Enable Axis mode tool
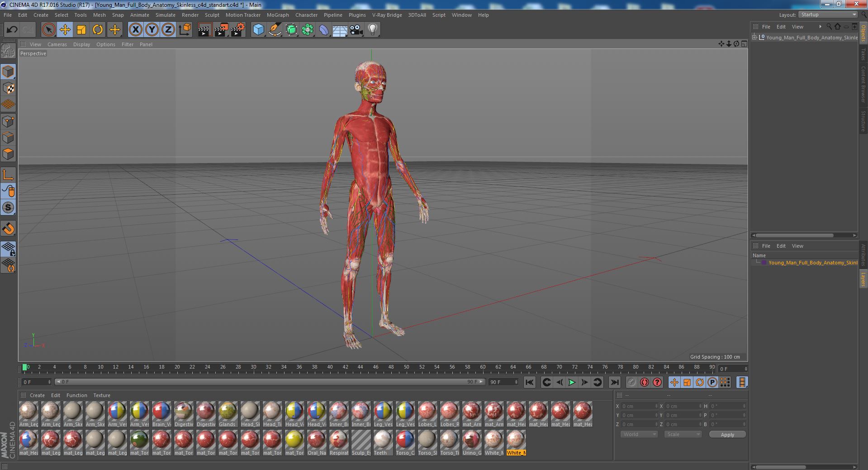 pyautogui.click(x=8, y=175)
